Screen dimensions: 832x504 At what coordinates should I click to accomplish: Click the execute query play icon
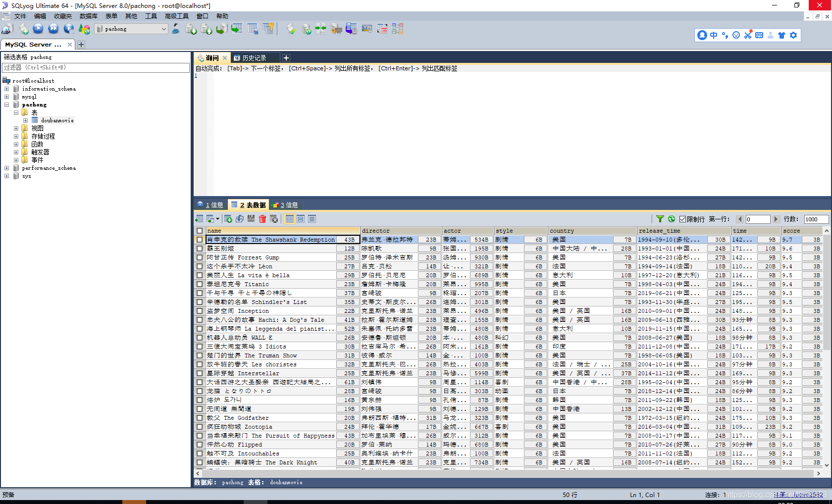click(38, 29)
